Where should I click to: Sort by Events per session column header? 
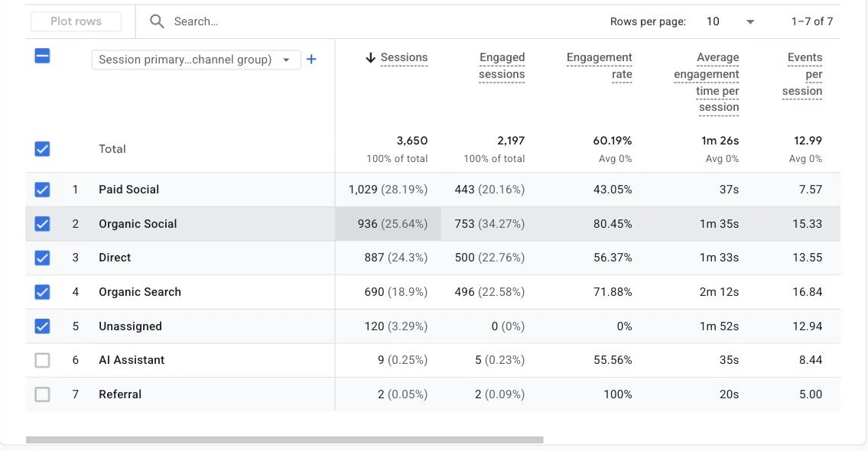click(802, 74)
